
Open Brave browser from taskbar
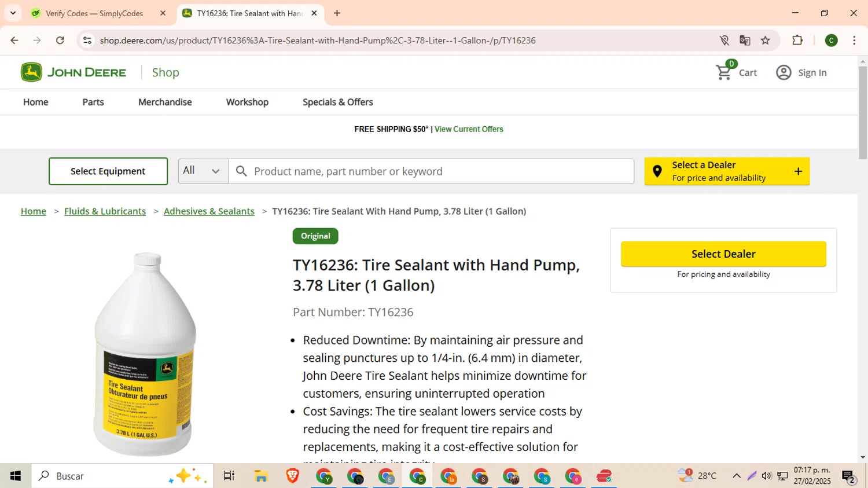pos(292,476)
